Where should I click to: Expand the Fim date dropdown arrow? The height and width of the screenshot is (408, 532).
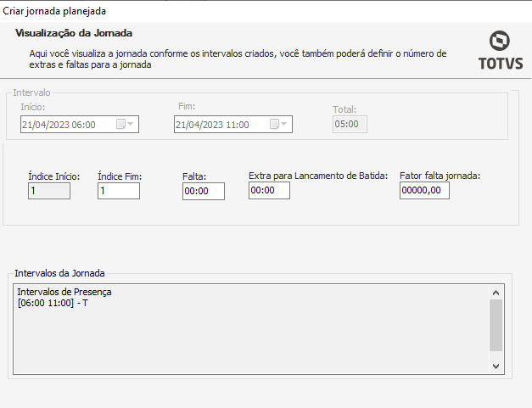pyautogui.click(x=285, y=125)
